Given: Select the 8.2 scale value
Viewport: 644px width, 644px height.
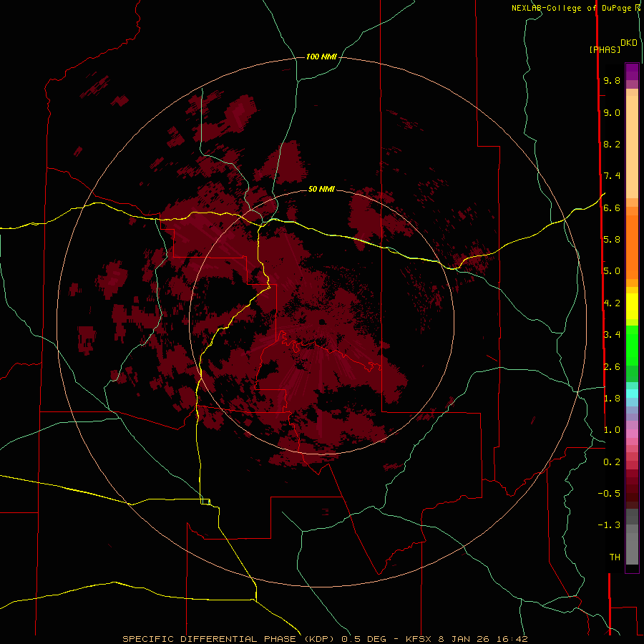Looking at the screenshot, I should [x=612, y=144].
